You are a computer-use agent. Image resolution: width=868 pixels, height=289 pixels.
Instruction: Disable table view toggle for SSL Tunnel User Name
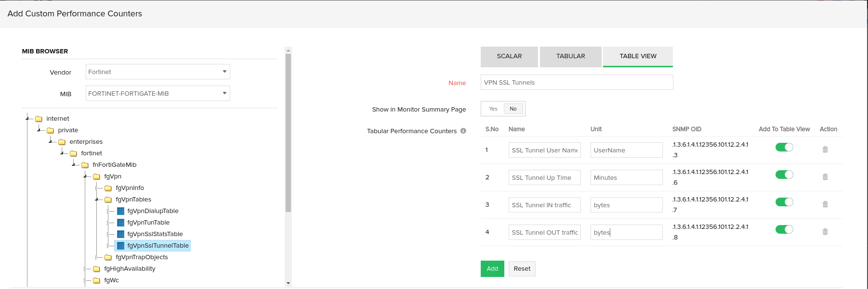[784, 147]
